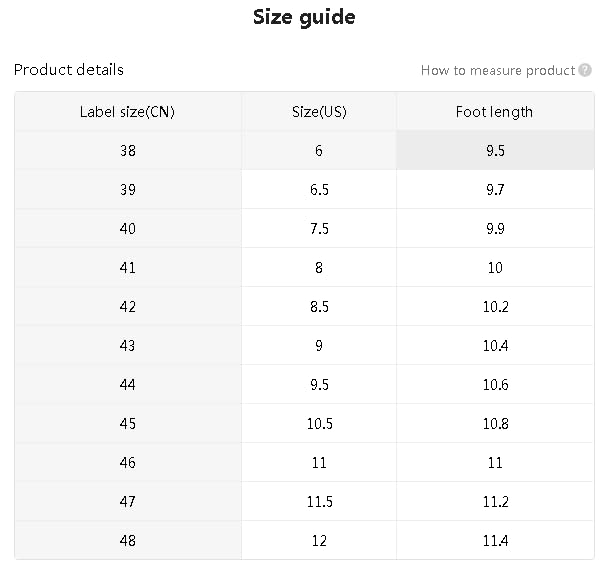605x570 pixels.
Task: Click foot length 11.4 cell
Action: (494, 541)
